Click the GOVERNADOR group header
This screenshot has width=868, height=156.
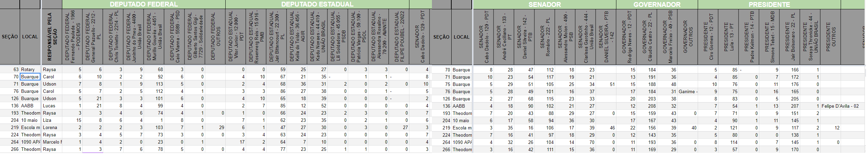657,4
